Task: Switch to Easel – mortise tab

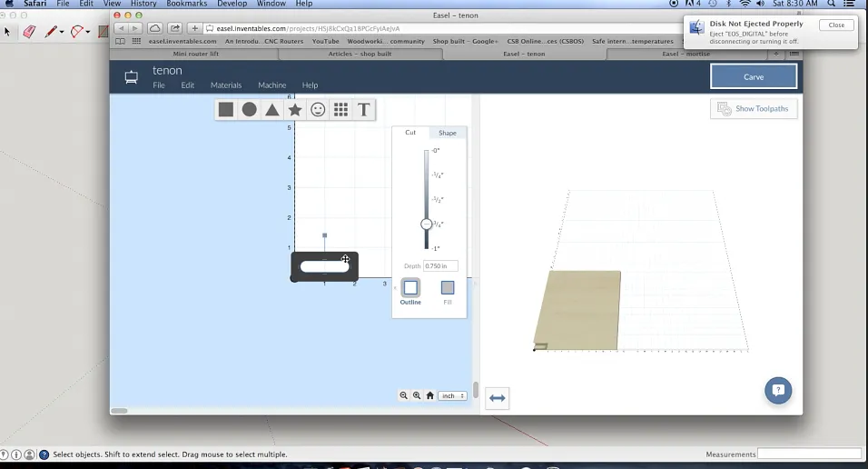Action: (686, 54)
